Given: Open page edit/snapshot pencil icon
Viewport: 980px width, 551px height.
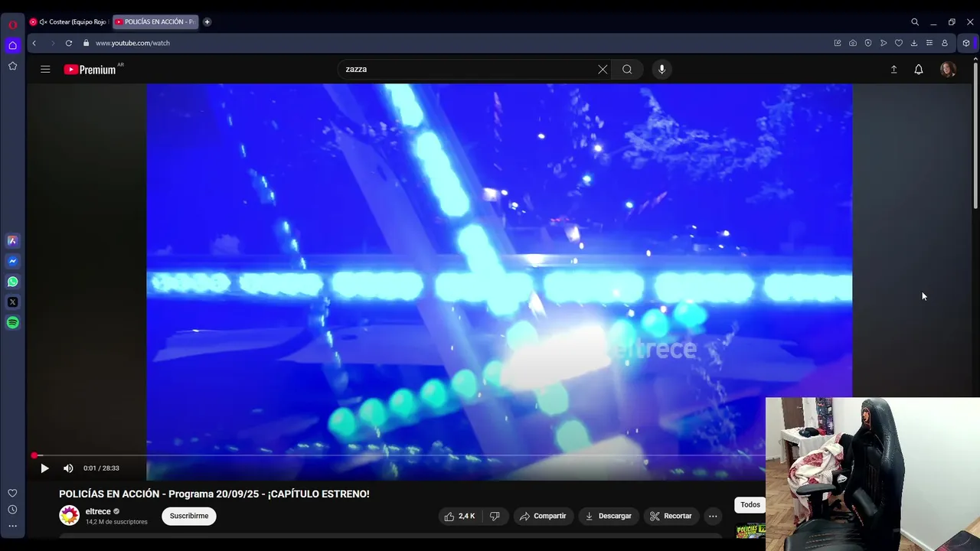Looking at the screenshot, I should pyautogui.click(x=838, y=43).
